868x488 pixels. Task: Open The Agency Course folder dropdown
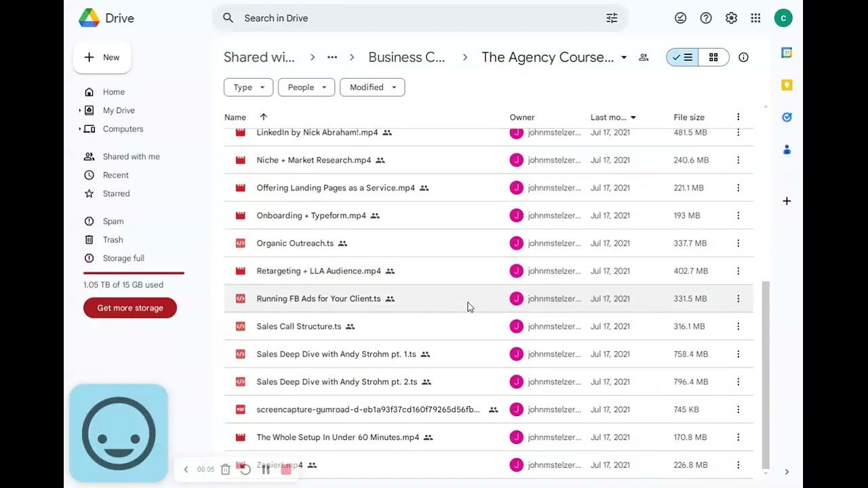(x=624, y=58)
